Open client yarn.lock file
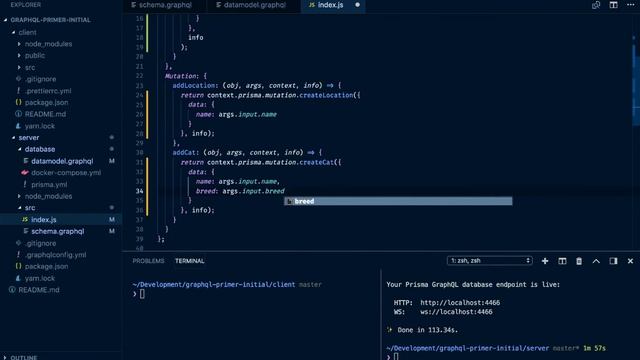The image size is (640, 360). pyautogui.click(x=40, y=126)
